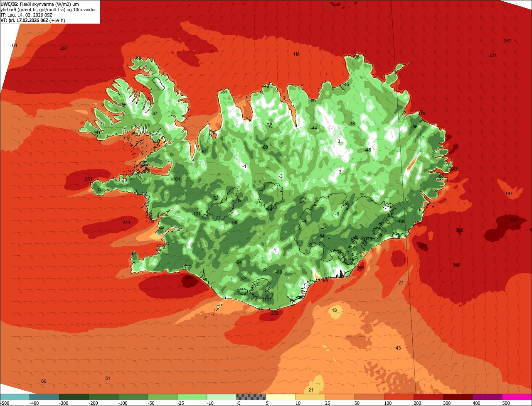Click map value '-44' in north Iceland
This screenshot has width=532, height=406.
point(313,128)
